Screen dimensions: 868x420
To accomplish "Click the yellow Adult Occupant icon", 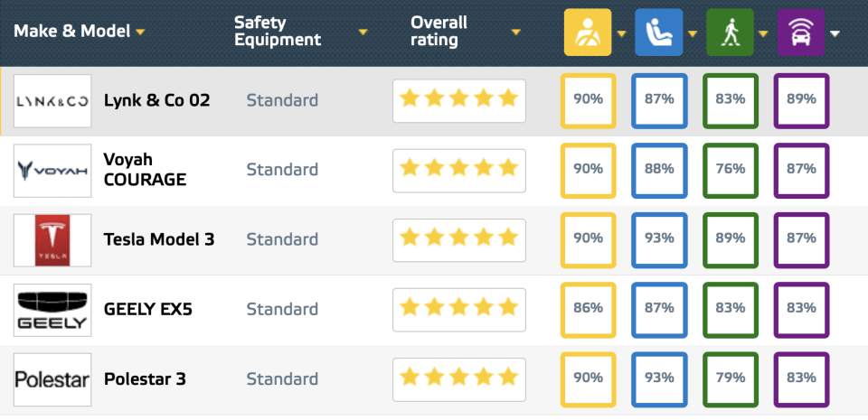I will (x=588, y=33).
